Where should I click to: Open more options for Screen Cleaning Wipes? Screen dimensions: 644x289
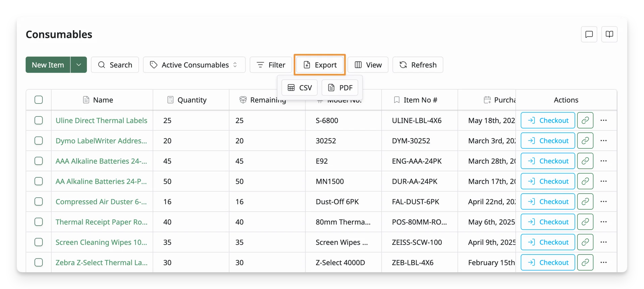604,242
